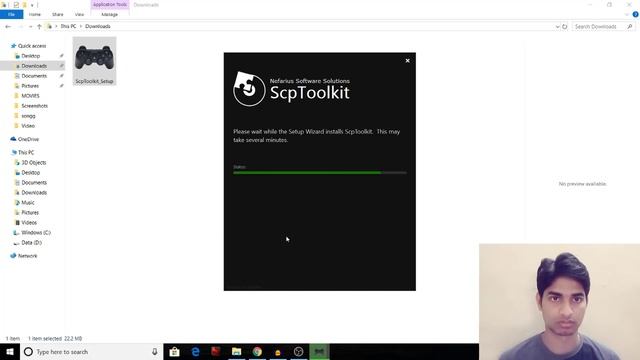Open Videos under This PC
Screen dimensions: 640x360
(x=29, y=222)
